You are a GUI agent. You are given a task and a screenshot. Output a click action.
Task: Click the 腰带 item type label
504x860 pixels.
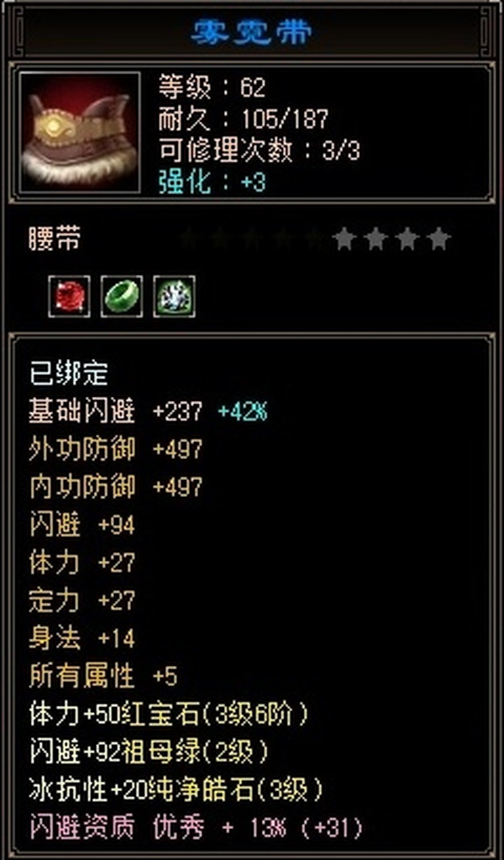[55, 240]
